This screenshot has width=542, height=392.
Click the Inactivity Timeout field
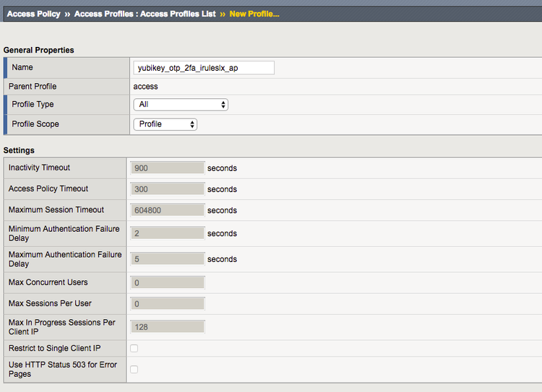click(x=168, y=168)
